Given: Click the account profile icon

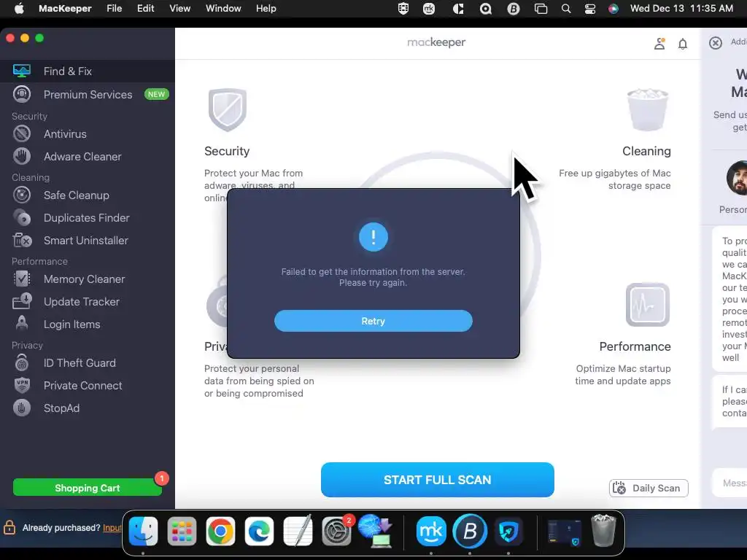Looking at the screenshot, I should 659,44.
